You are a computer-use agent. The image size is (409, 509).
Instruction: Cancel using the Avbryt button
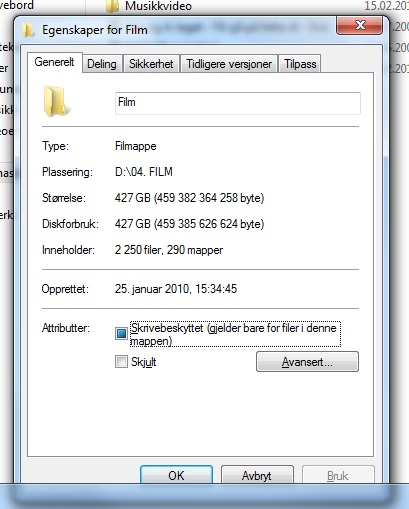257,475
